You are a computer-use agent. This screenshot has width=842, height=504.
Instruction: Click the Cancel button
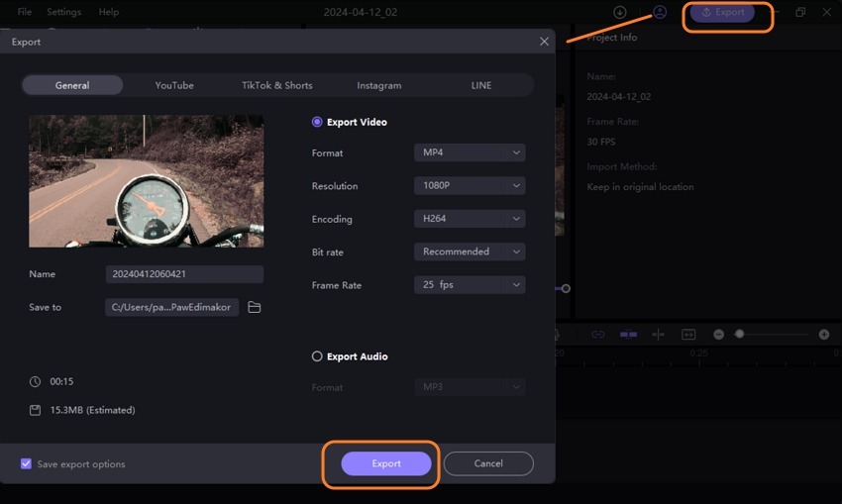coord(488,463)
